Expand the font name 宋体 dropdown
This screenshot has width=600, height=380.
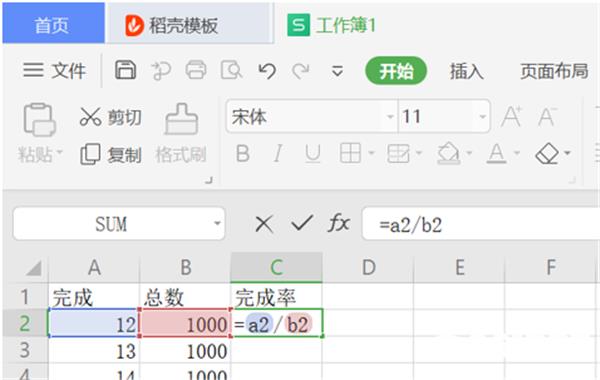point(390,116)
